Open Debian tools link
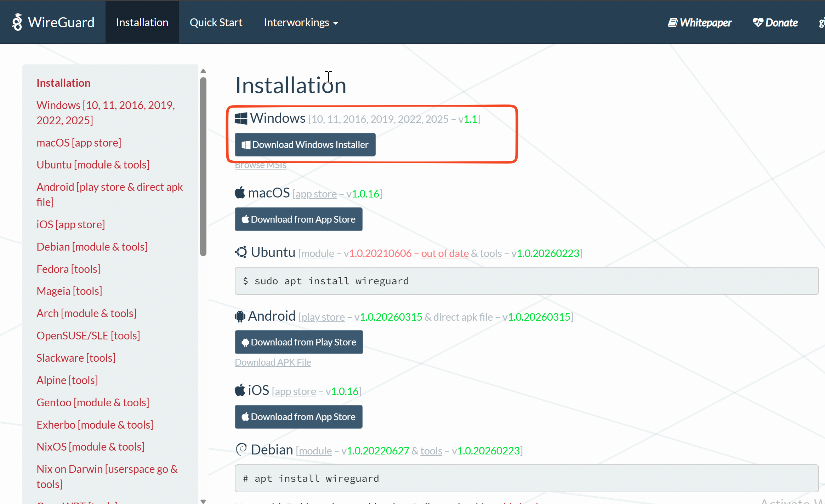This screenshot has width=825, height=504. tap(431, 451)
